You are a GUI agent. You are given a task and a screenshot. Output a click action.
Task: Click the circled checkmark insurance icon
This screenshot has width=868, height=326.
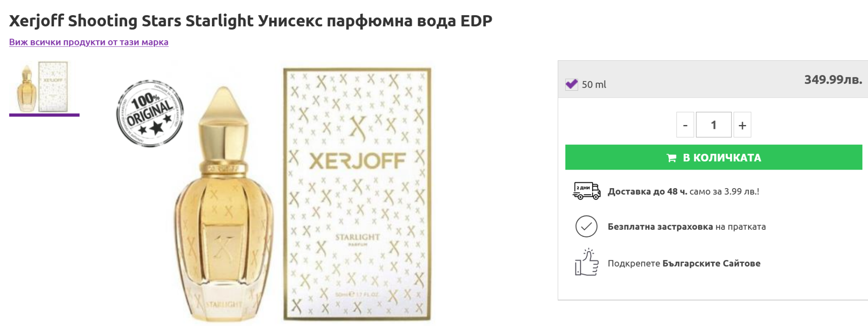point(586,226)
